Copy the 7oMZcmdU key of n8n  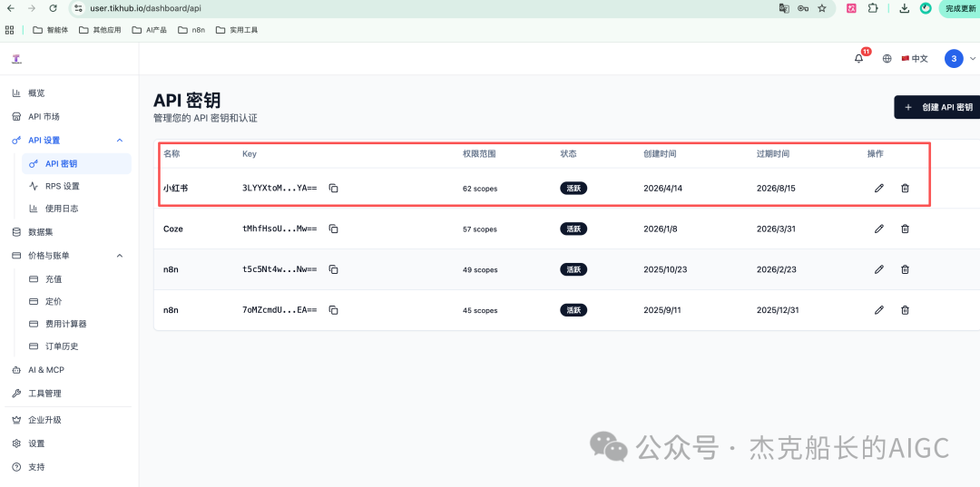(x=334, y=310)
